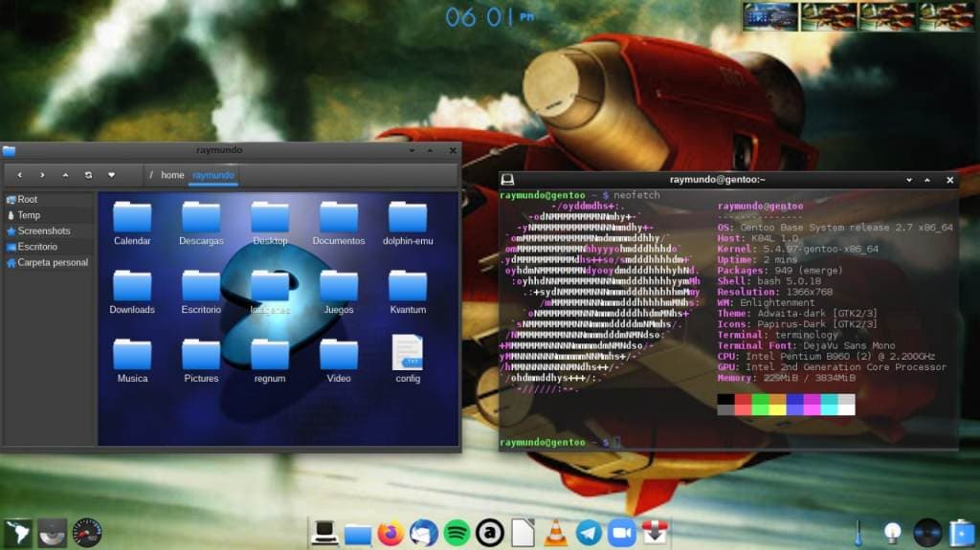Select Screenshots in the places sidebar

click(43, 231)
